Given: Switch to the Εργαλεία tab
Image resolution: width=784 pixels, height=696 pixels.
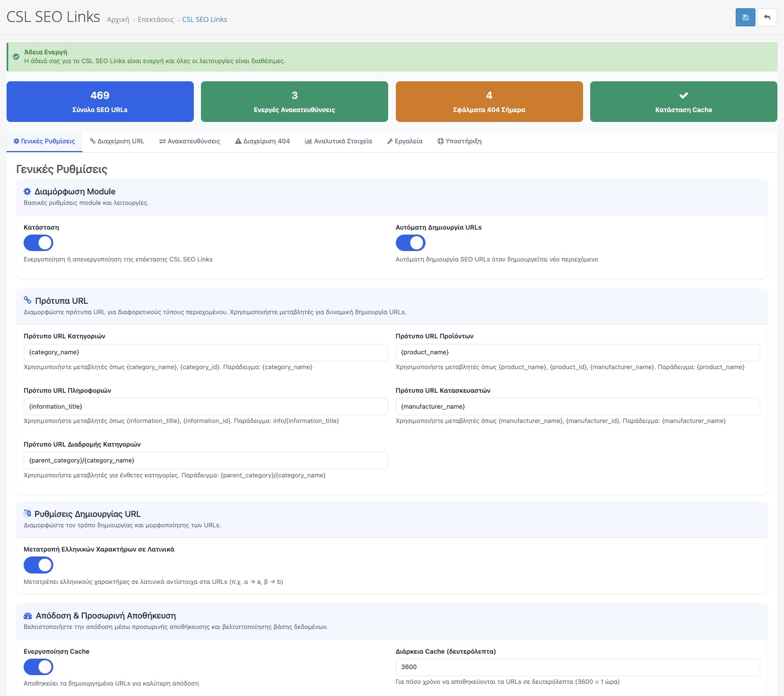Looking at the screenshot, I should [405, 141].
